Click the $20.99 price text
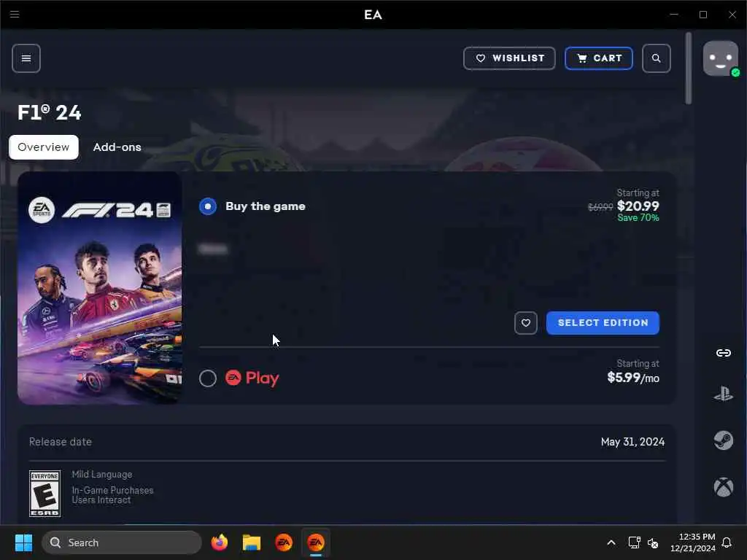The width and height of the screenshot is (747, 560). click(638, 206)
